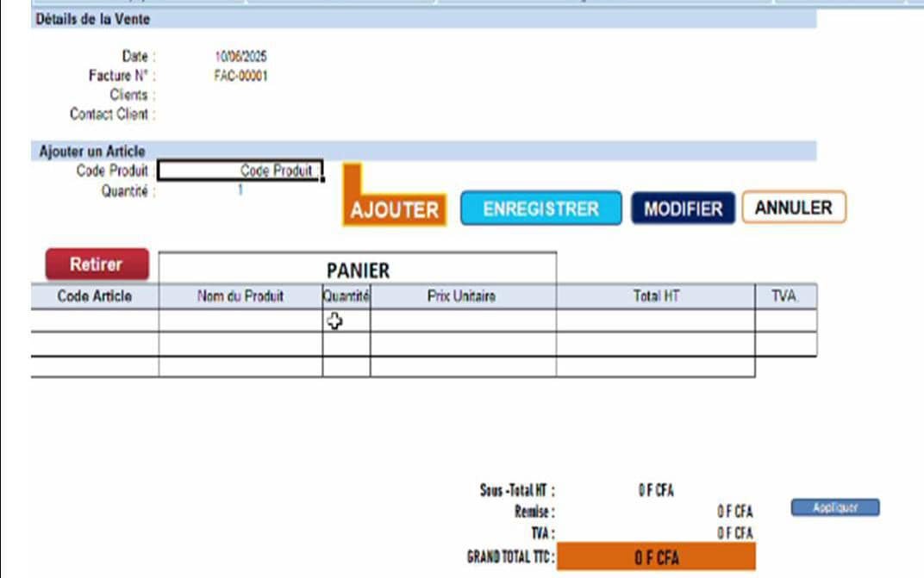Viewport: 924px width, 578px height.
Task: Click the Remise amount value
Action: [x=734, y=512]
